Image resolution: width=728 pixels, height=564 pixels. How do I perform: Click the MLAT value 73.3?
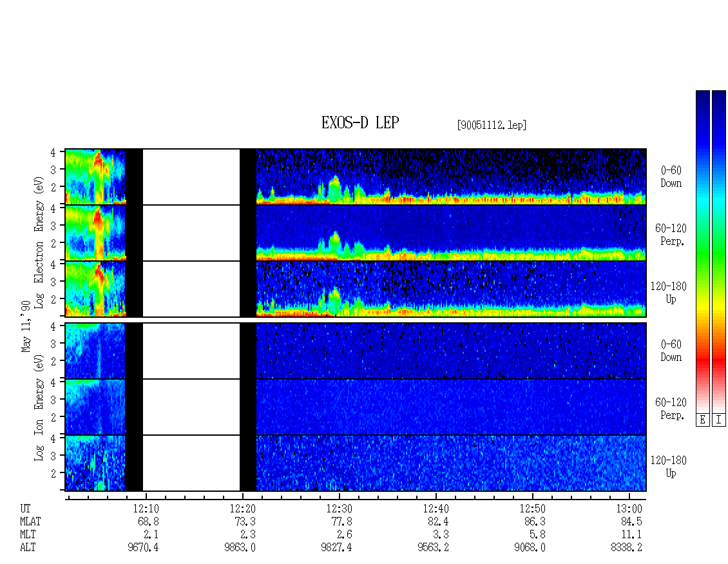coord(245,521)
